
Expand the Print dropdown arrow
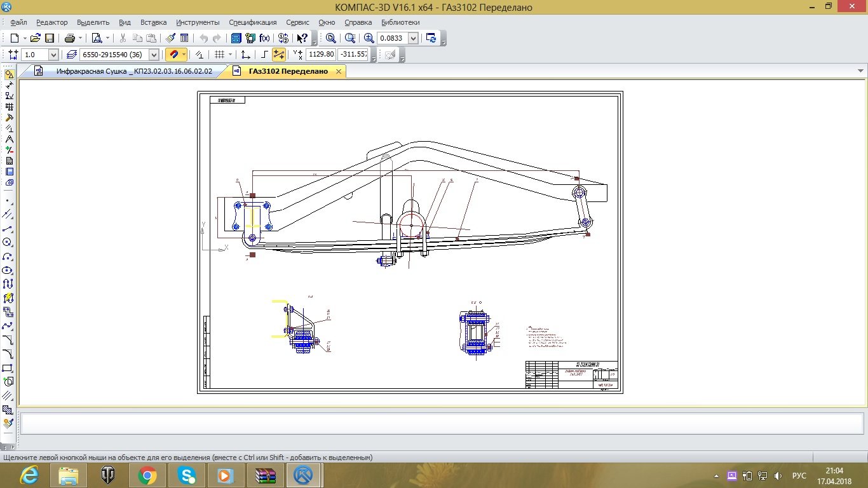tap(80, 38)
